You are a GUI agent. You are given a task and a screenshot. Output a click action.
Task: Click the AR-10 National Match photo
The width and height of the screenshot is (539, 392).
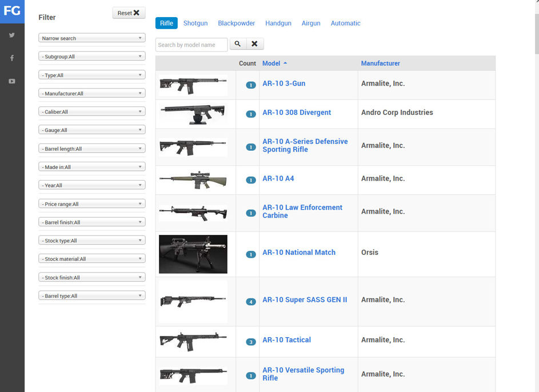click(x=193, y=254)
